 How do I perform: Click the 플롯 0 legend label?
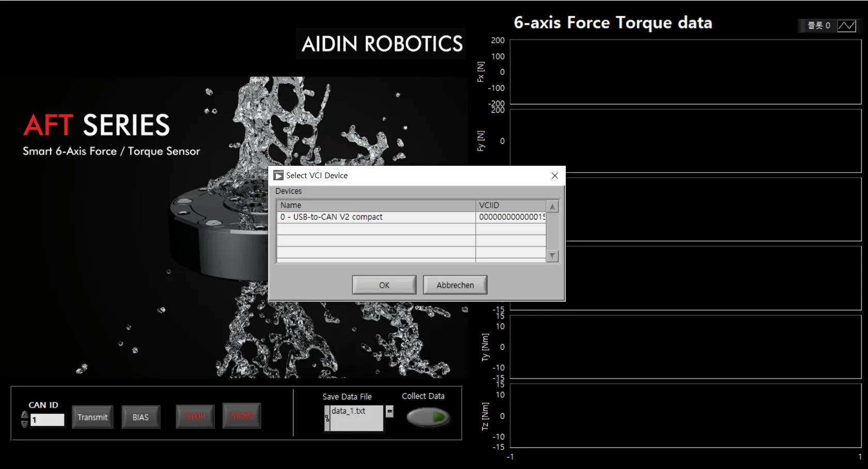coord(819,25)
